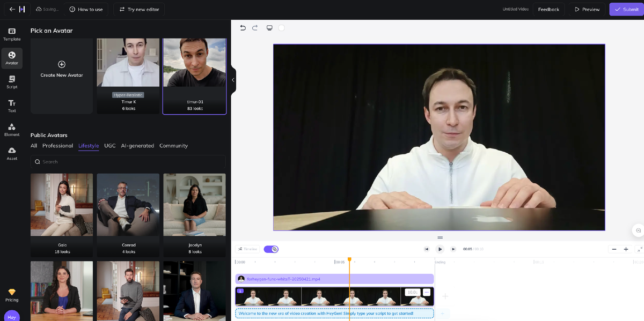
Task: Edit the 10.0s scene duration
Action: pos(412,292)
